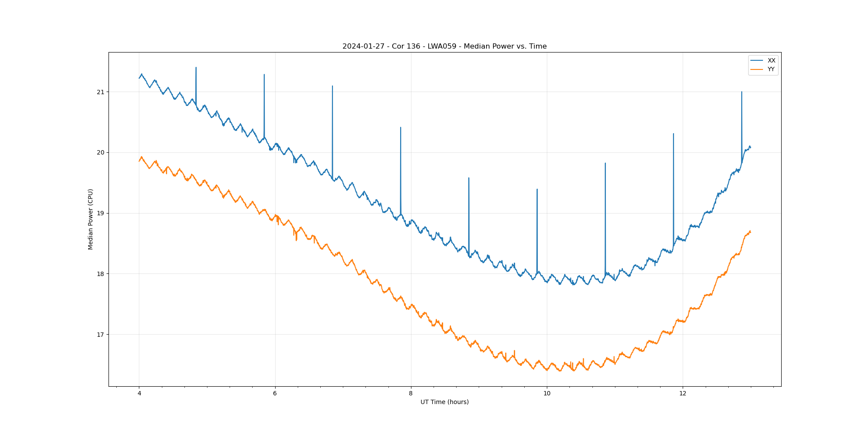Click the y-axis tick label 21

pos(101,92)
